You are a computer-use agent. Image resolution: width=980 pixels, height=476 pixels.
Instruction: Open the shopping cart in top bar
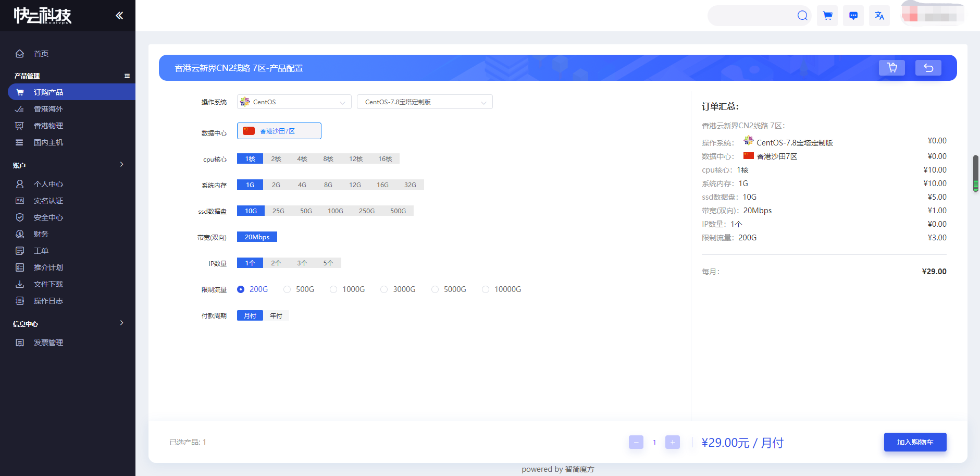coord(827,16)
